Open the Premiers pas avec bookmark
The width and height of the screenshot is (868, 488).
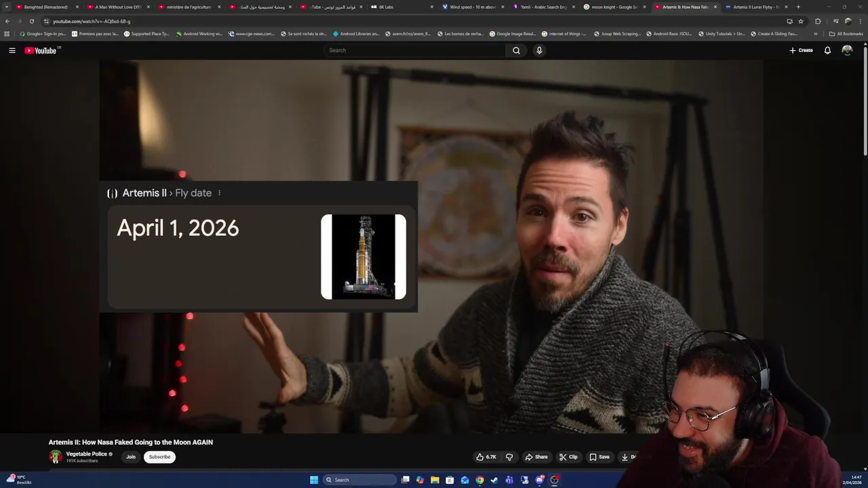[96, 33]
